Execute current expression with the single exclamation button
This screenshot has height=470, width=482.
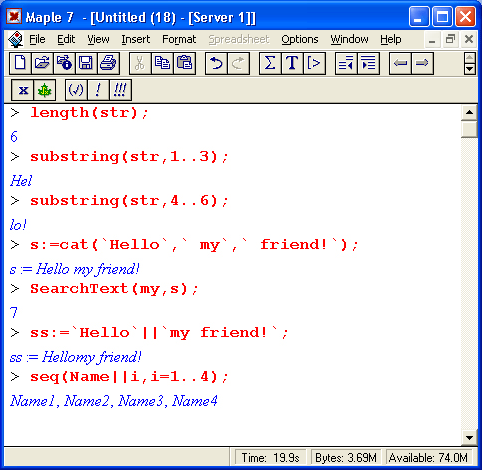[98, 90]
